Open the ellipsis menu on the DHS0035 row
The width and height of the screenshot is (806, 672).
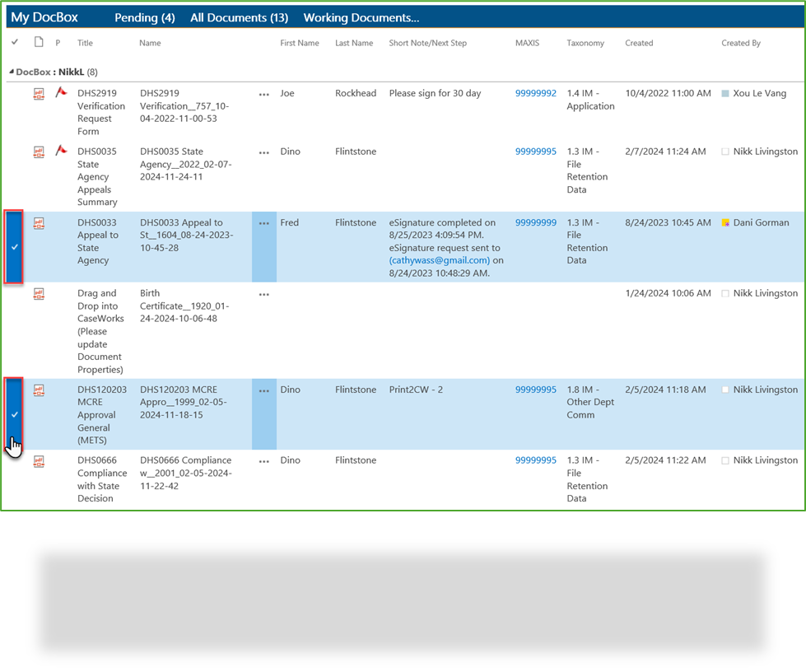[x=263, y=152]
